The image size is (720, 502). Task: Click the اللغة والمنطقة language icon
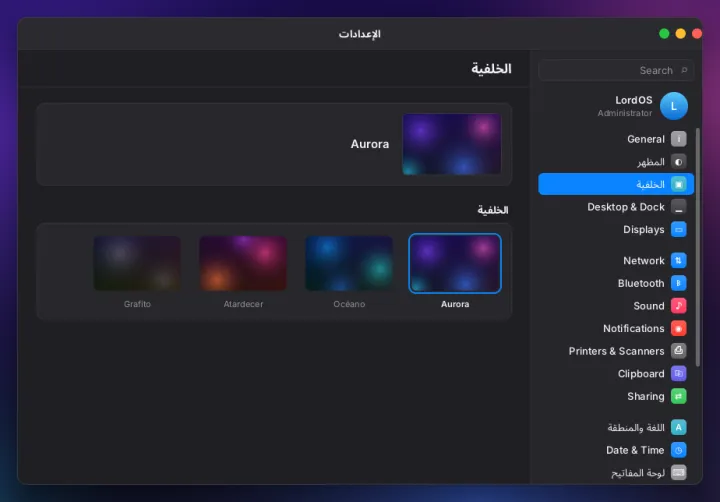tap(678, 427)
